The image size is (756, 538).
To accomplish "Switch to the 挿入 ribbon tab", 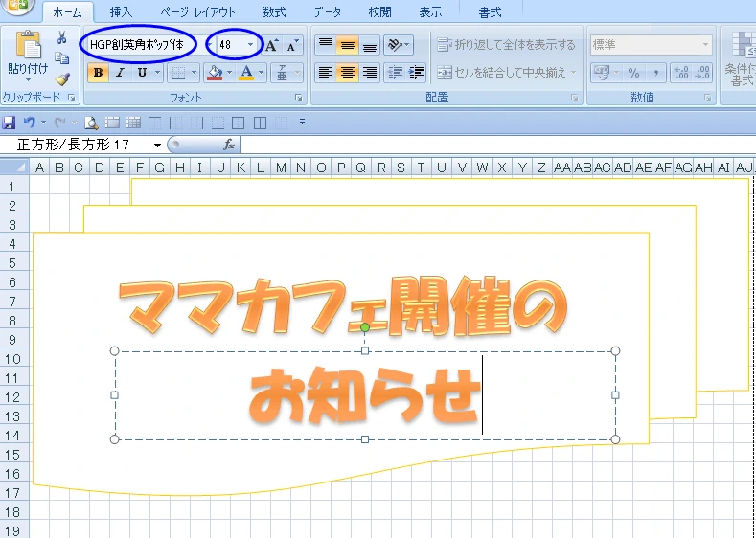I will pyautogui.click(x=121, y=12).
